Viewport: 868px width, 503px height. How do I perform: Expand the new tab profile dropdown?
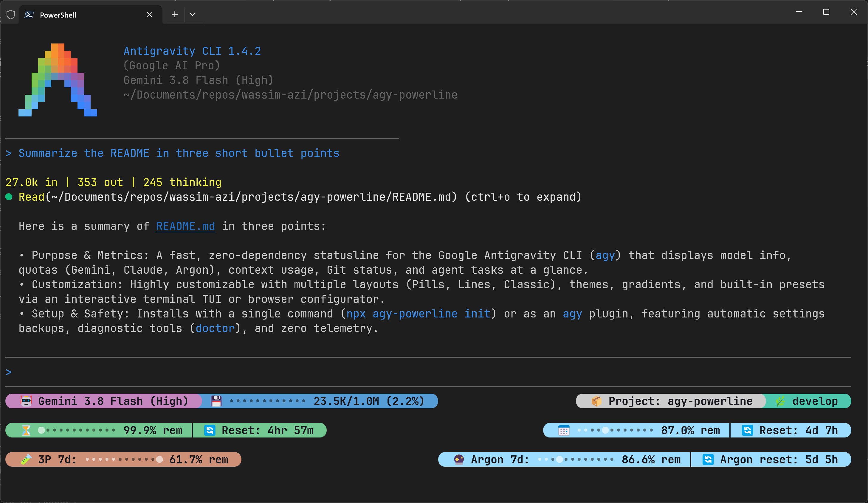click(193, 15)
